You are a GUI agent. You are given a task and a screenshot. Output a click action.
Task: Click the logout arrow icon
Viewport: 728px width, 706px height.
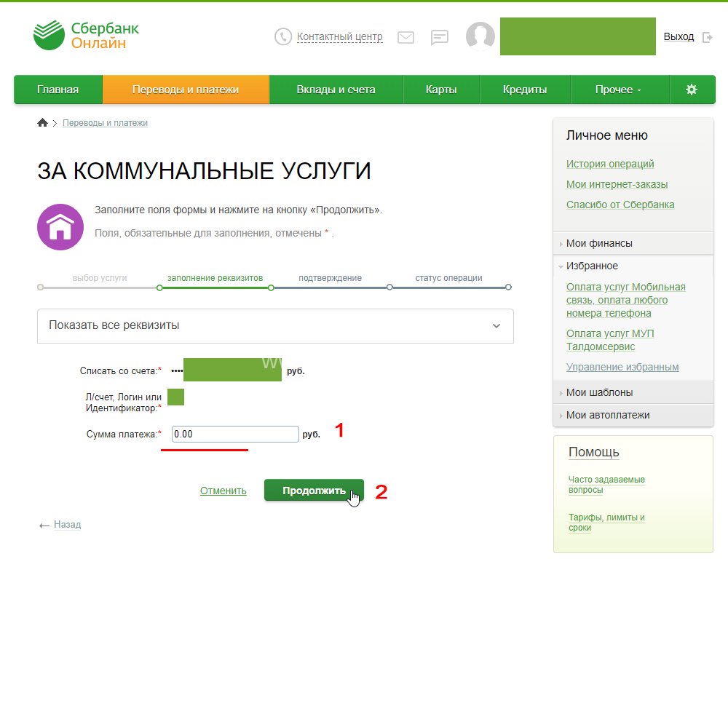tap(707, 37)
